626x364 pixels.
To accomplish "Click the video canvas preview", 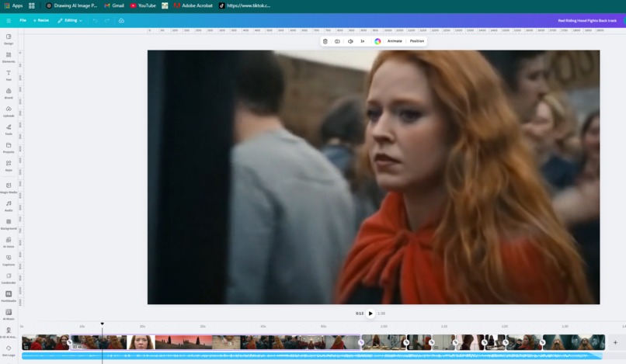I will 374,177.
